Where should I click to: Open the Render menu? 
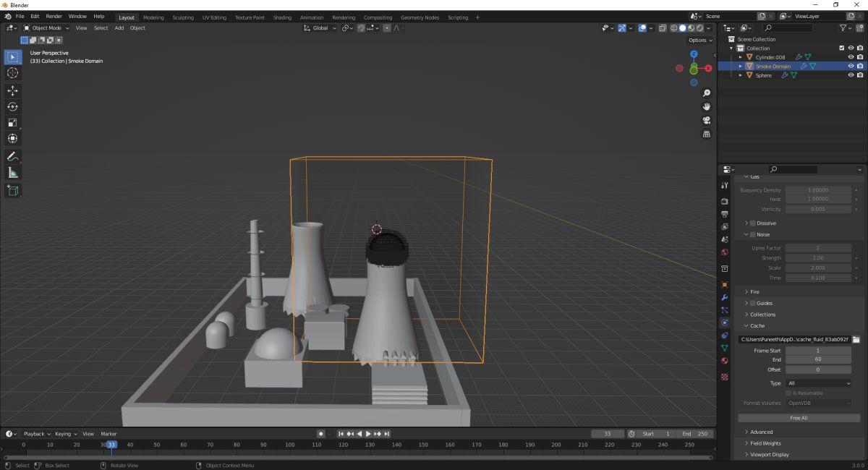pyautogui.click(x=54, y=17)
